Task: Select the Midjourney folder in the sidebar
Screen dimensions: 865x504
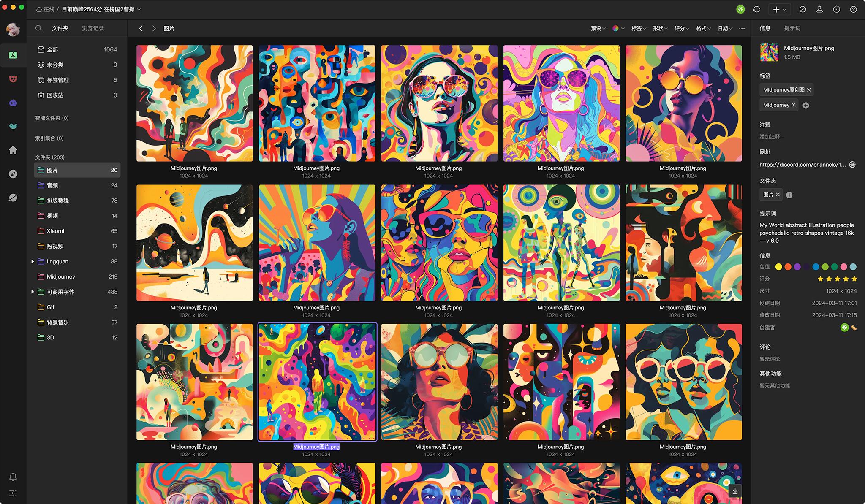Action: coord(61,276)
